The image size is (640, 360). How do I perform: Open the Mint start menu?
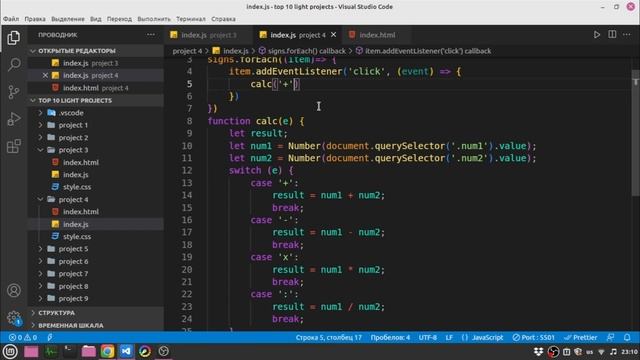pos(10,351)
